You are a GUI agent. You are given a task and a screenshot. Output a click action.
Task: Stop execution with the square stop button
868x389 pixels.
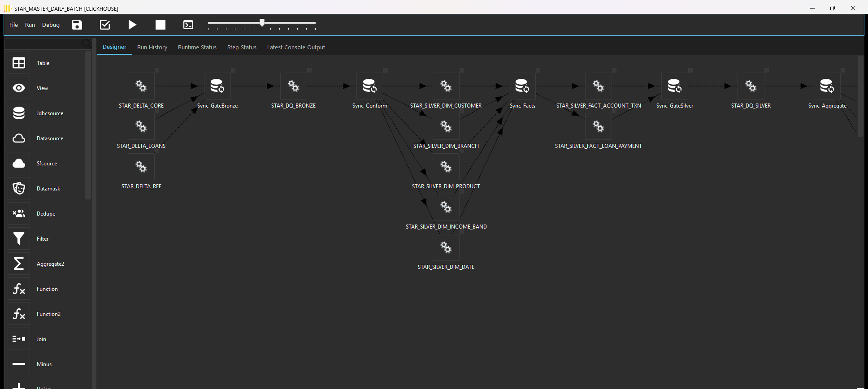pyautogui.click(x=161, y=25)
